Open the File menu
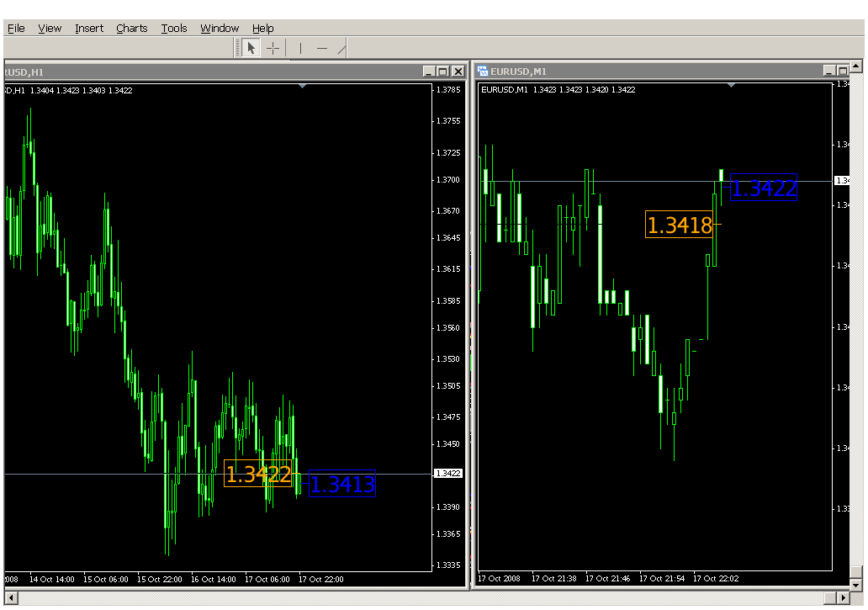The image size is (868, 610). click(16, 29)
